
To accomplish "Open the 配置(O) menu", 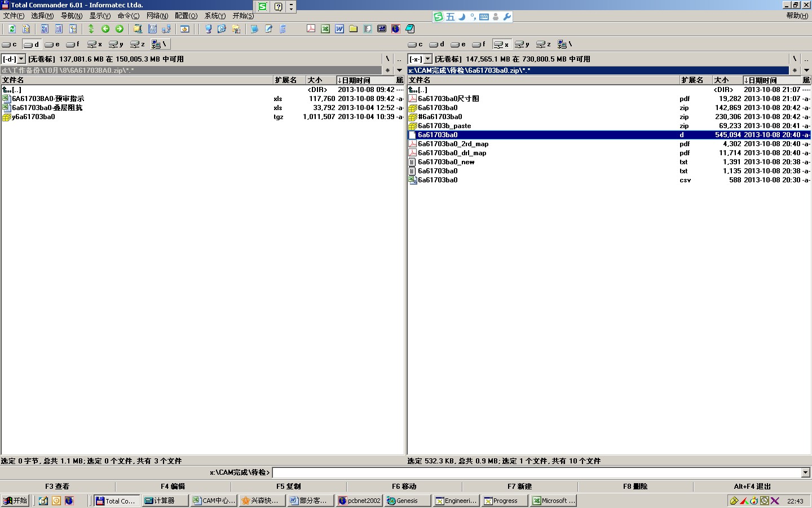I will [x=186, y=16].
